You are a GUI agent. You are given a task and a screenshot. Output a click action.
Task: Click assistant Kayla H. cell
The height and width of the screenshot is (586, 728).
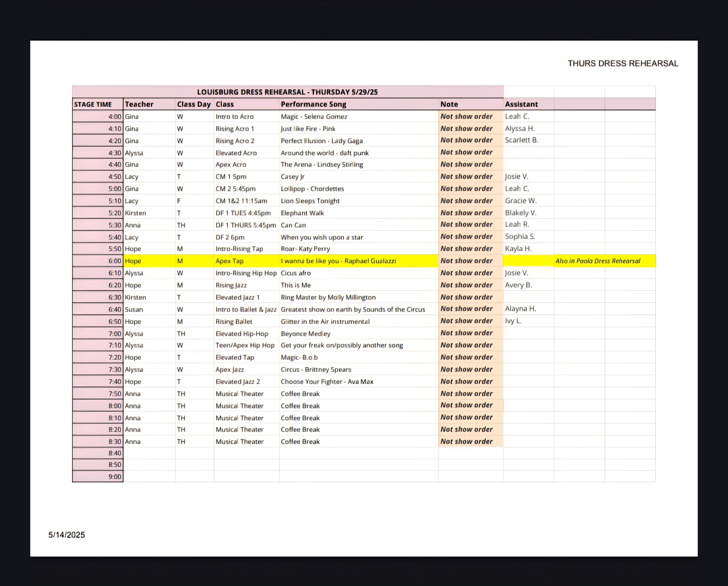pos(528,249)
